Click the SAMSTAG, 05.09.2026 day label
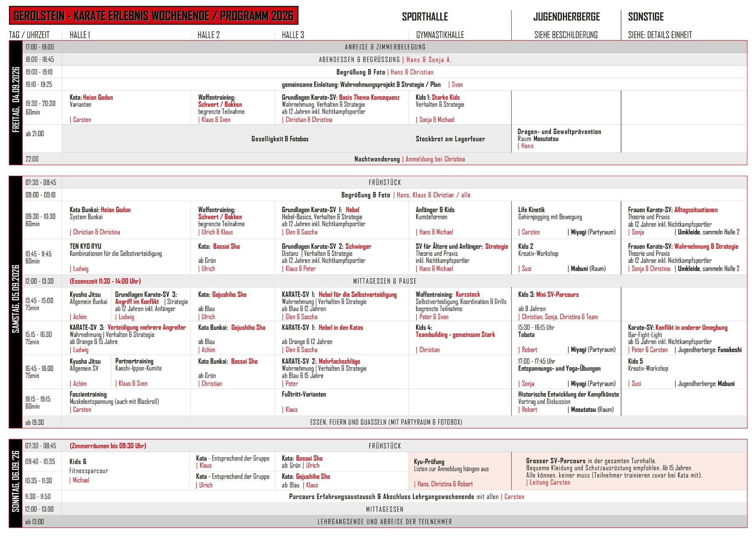 (16, 299)
